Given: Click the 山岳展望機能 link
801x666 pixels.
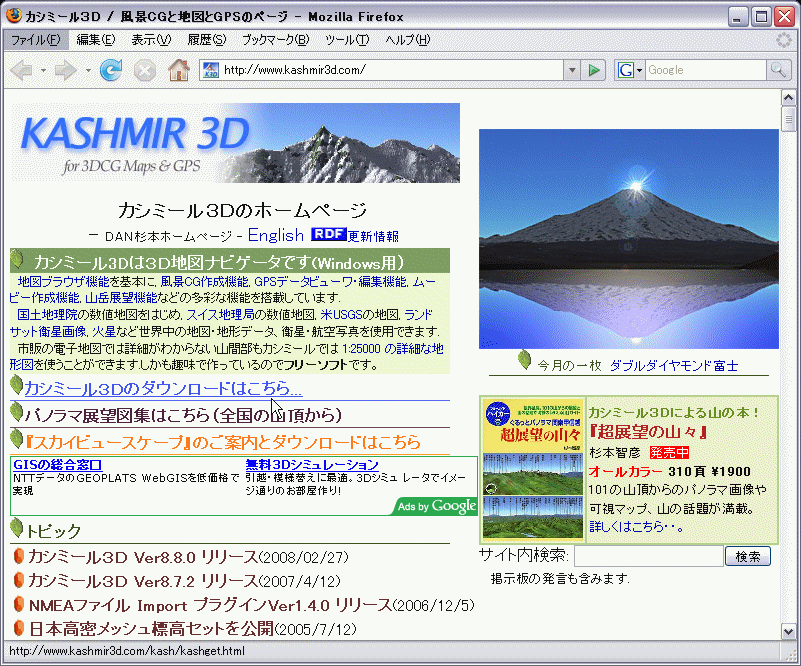Looking at the screenshot, I should 121,298.
